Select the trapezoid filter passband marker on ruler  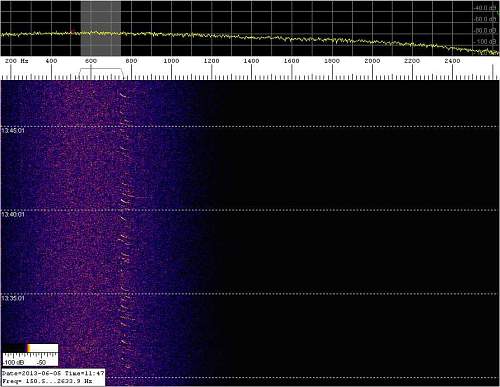(x=101, y=73)
